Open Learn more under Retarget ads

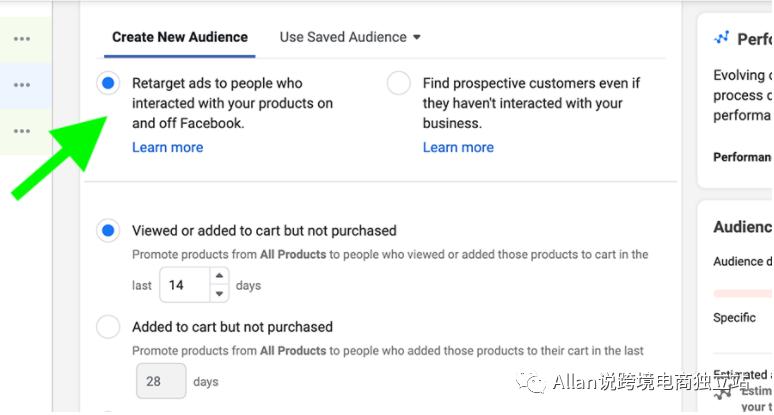pyautogui.click(x=167, y=147)
